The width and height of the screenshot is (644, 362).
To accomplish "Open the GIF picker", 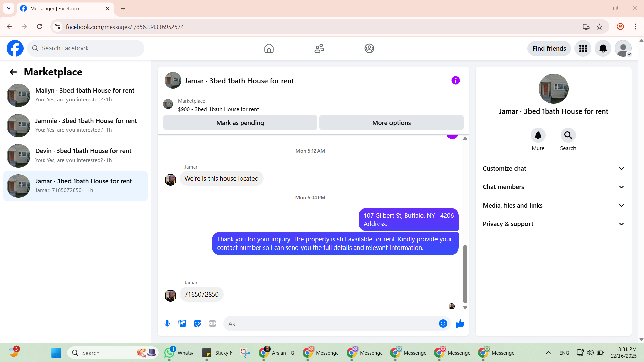I will click(212, 324).
